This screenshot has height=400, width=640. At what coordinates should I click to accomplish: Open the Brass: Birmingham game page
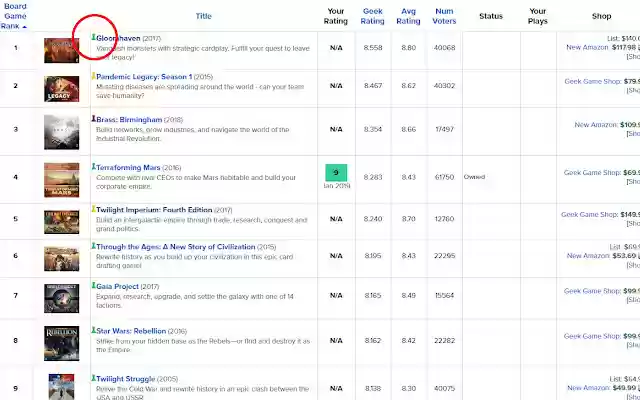click(129, 120)
